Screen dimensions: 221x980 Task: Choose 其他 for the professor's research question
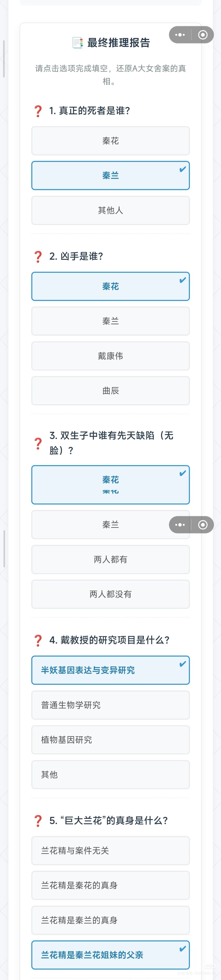[110, 775]
